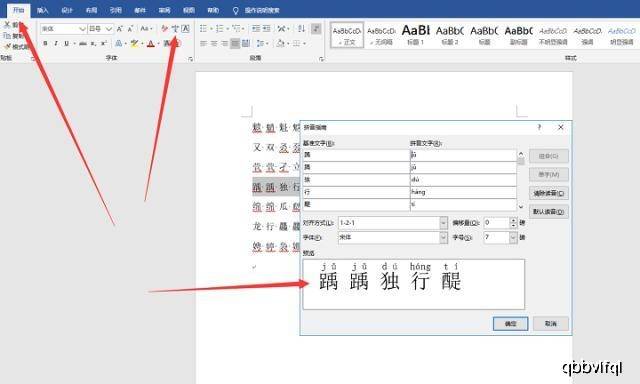Click the Decrease Indent icon
Image resolution: width=640 pixels, height=384 pixels.
[256, 29]
